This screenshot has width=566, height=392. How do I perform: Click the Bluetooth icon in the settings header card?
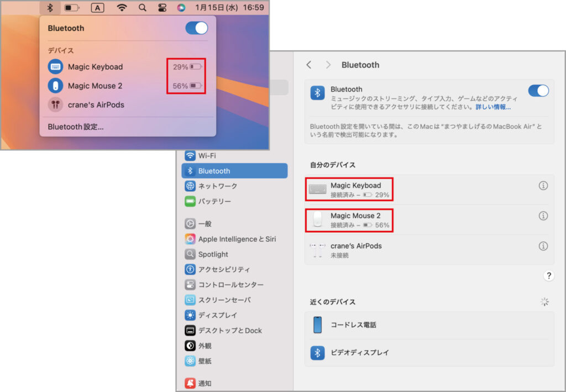(x=317, y=93)
